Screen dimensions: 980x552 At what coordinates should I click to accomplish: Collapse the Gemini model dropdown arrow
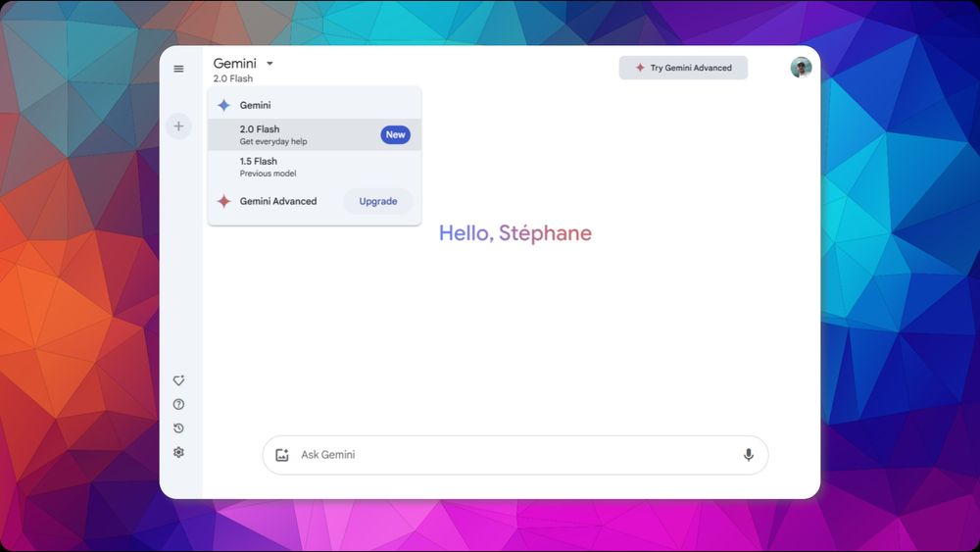click(270, 63)
